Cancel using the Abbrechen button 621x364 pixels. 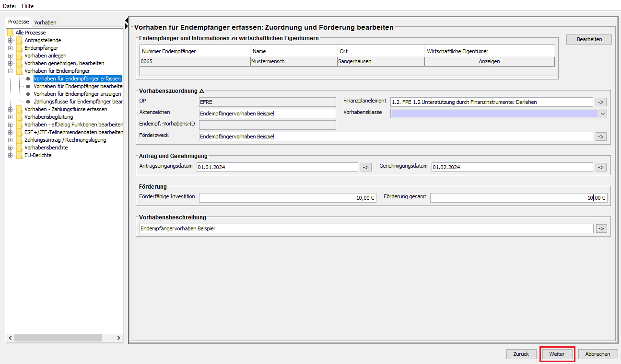598,354
